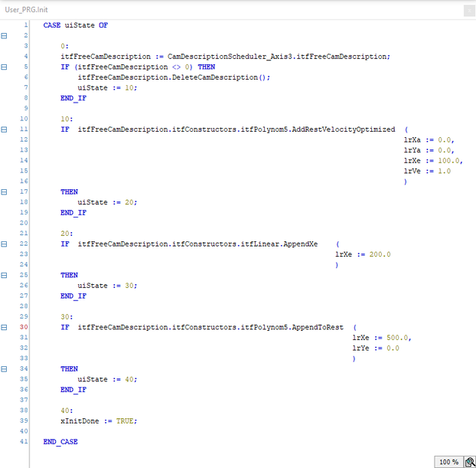476x468 pixels.
Task: Close the User_PRG.Init editor
Action: pyautogui.click(x=468, y=8)
